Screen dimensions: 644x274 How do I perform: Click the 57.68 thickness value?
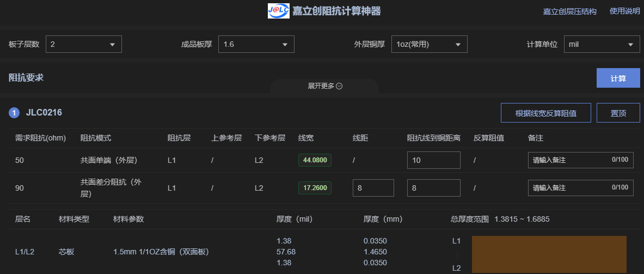click(x=286, y=252)
